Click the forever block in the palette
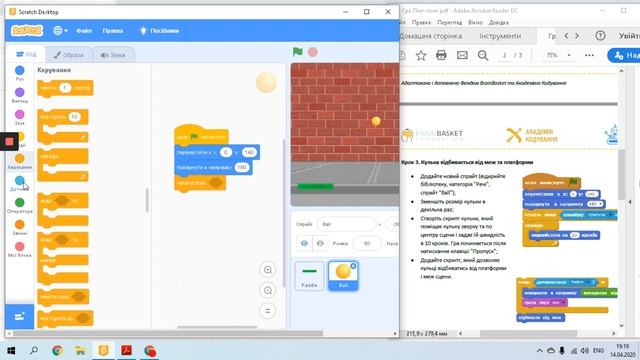640x360 pixels. pyautogui.click(x=63, y=164)
